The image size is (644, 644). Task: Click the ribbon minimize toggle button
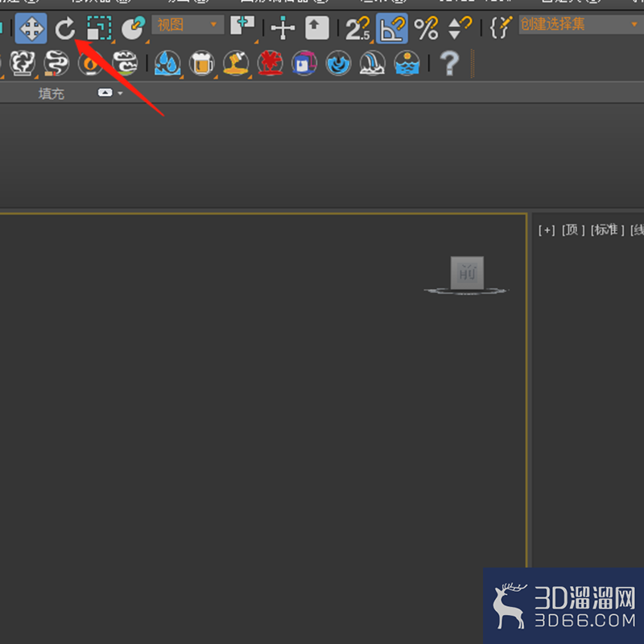(105, 93)
